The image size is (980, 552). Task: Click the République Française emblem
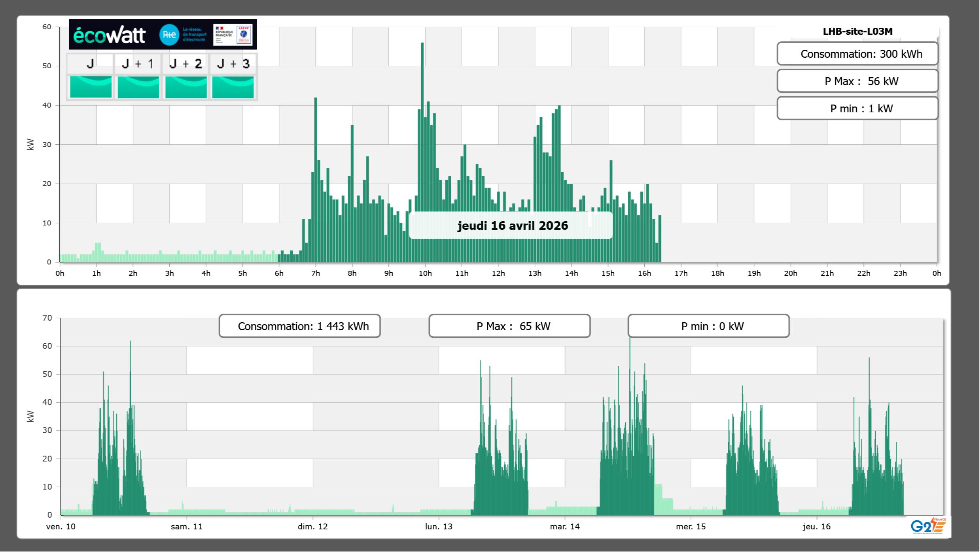coord(224,34)
